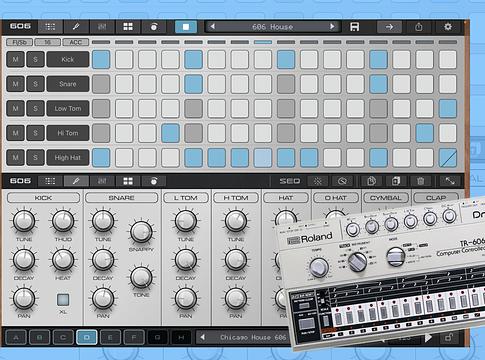The width and height of the screenshot is (485, 360).
Task: Toggle the first step of the Kick row
Action: [101, 59]
